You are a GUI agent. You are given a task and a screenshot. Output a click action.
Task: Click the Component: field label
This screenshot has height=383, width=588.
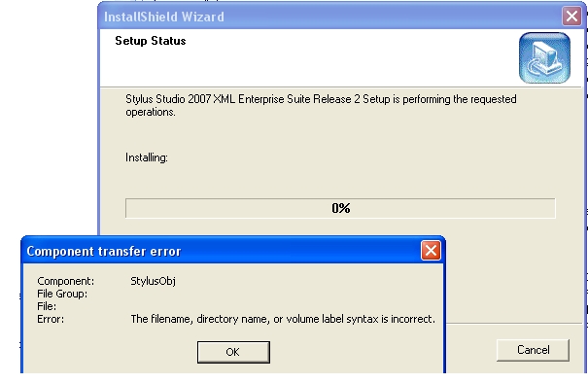[x=66, y=281]
